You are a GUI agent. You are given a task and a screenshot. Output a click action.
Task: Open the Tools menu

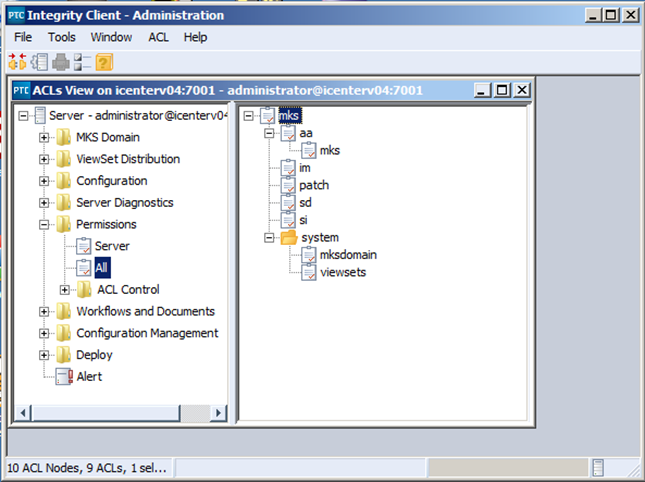[62, 37]
